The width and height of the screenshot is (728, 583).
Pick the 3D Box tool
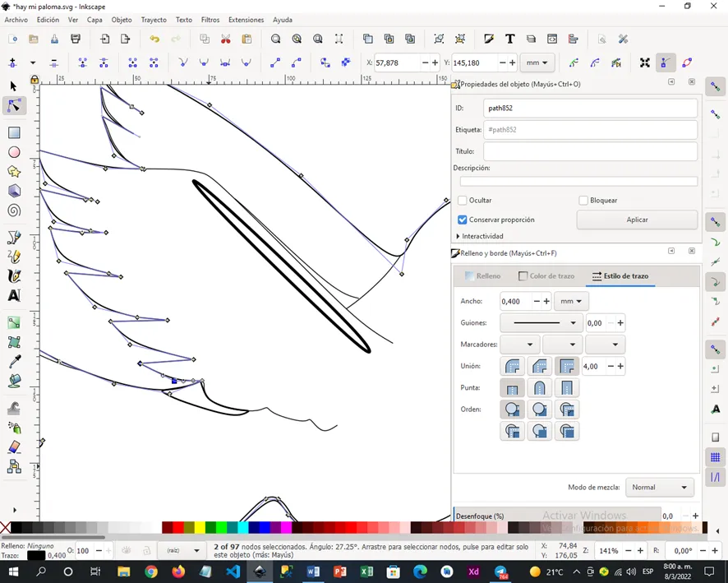[14, 191]
